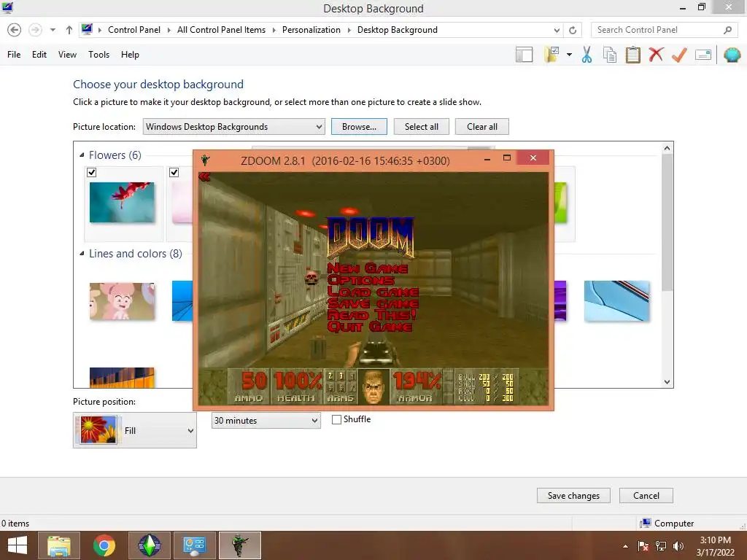This screenshot has width=747, height=560.
Task: Click Read This! in ZDoom menu
Action: pyautogui.click(x=371, y=315)
